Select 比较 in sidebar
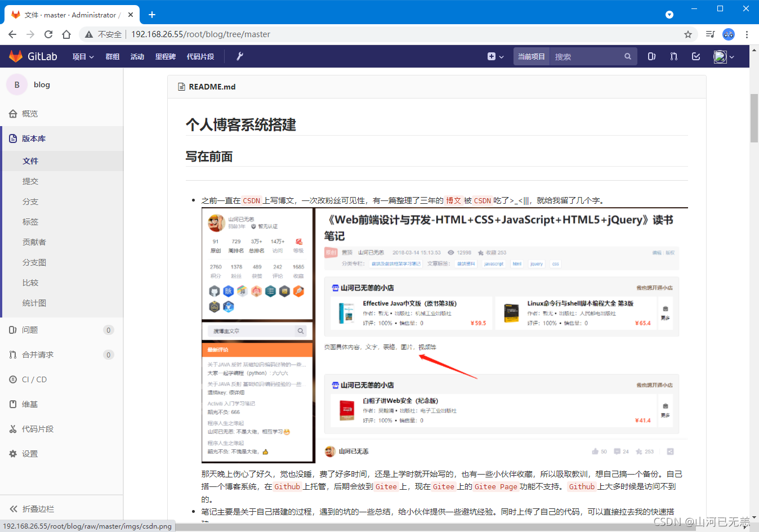The width and height of the screenshot is (759, 532). click(61, 283)
